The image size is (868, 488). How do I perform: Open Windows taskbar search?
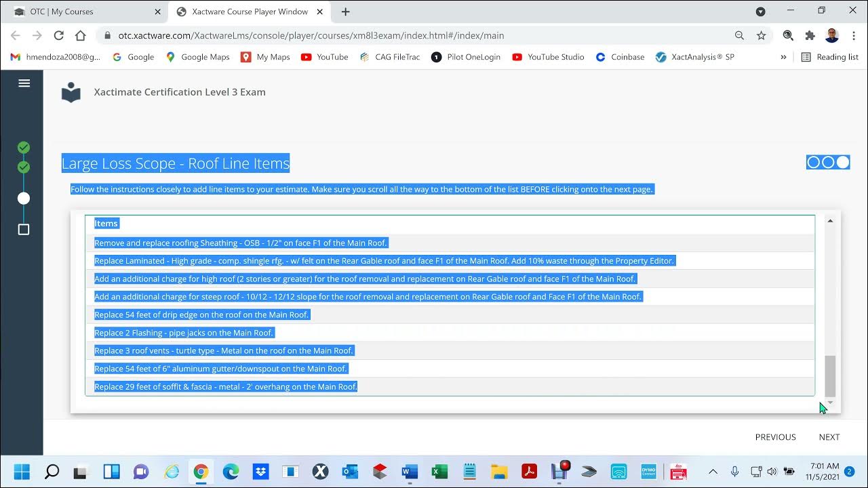[52, 471]
